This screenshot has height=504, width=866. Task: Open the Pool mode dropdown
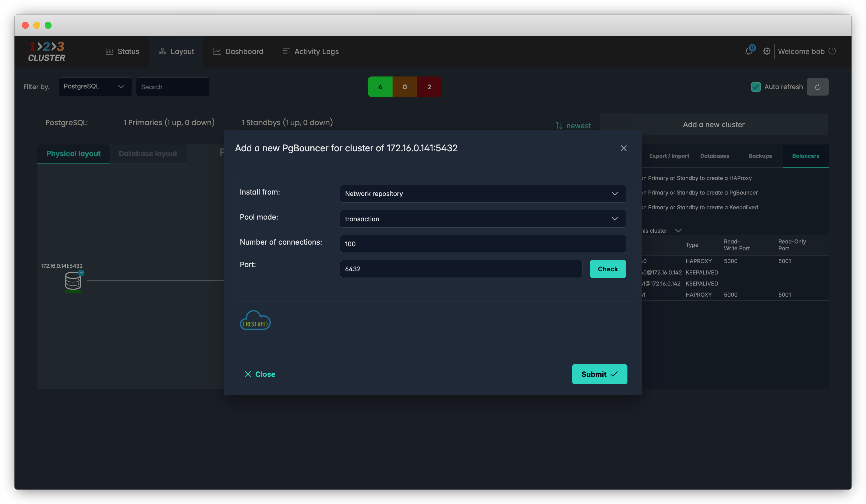coord(483,219)
